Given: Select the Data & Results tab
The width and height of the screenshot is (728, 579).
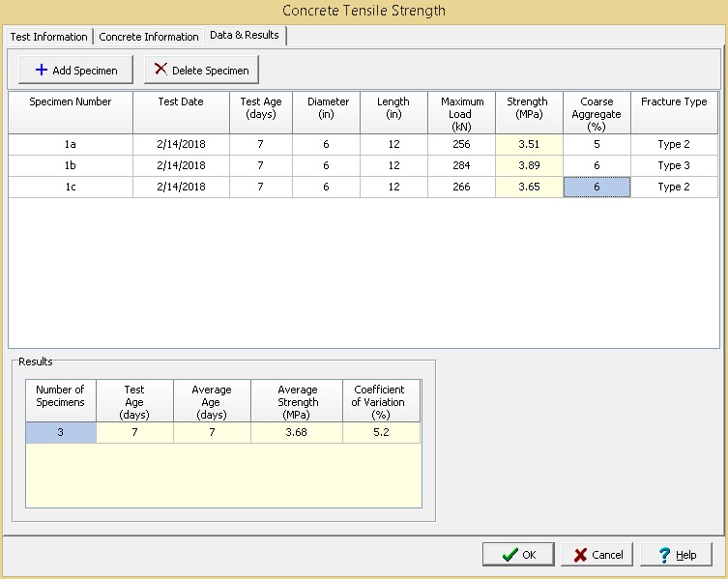Looking at the screenshot, I should (244, 36).
